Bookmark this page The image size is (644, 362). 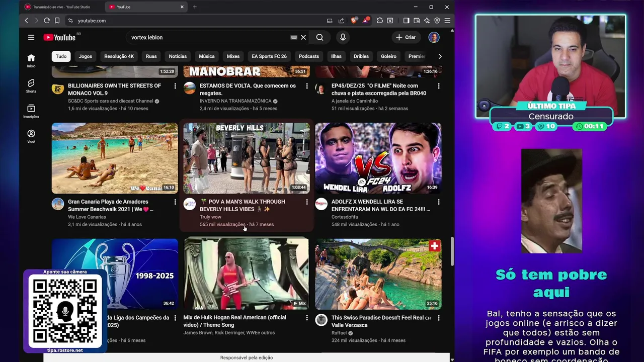coord(57,21)
